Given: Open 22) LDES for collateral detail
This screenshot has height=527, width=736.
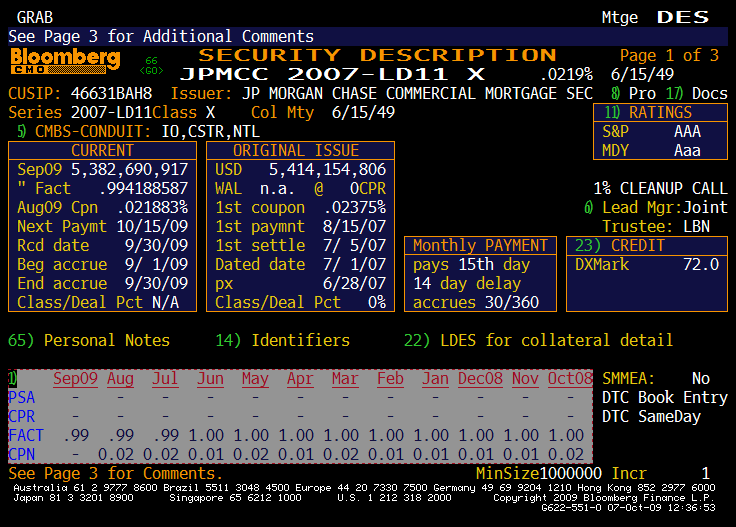Looking at the screenshot, I should (x=538, y=340).
